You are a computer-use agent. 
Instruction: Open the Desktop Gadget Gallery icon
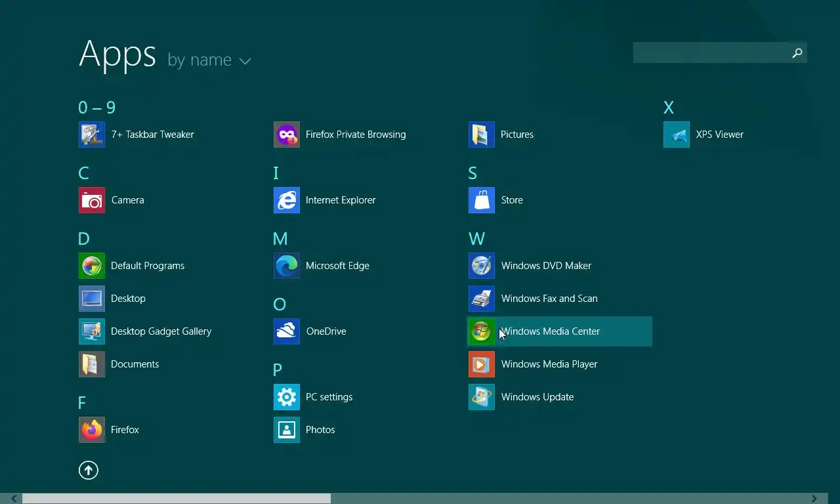click(92, 331)
